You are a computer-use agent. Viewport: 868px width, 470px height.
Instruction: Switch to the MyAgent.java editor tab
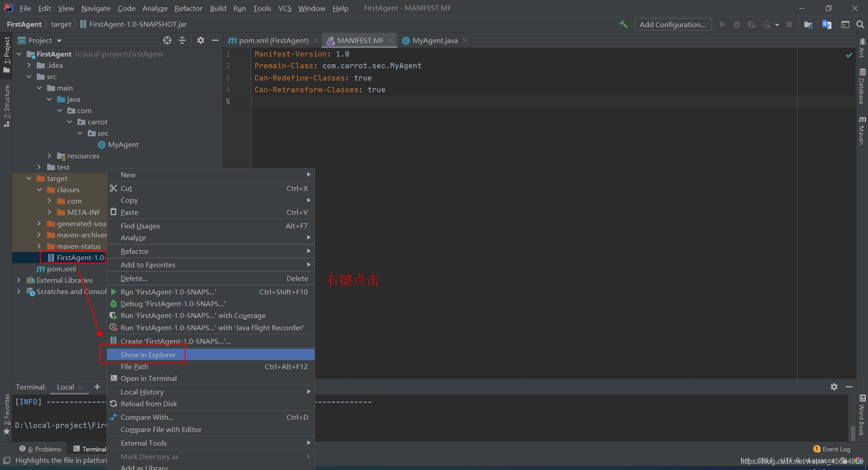[434, 40]
